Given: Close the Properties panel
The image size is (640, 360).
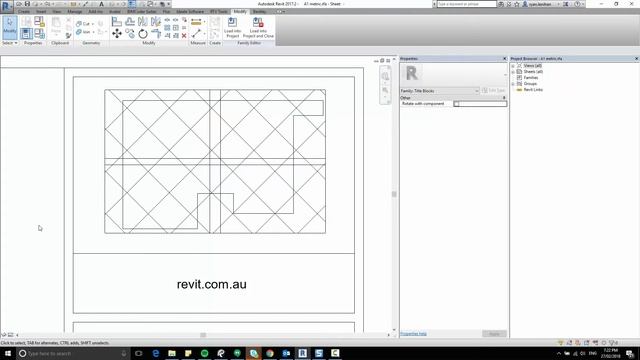Looking at the screenshot, I should coord(504,59).
